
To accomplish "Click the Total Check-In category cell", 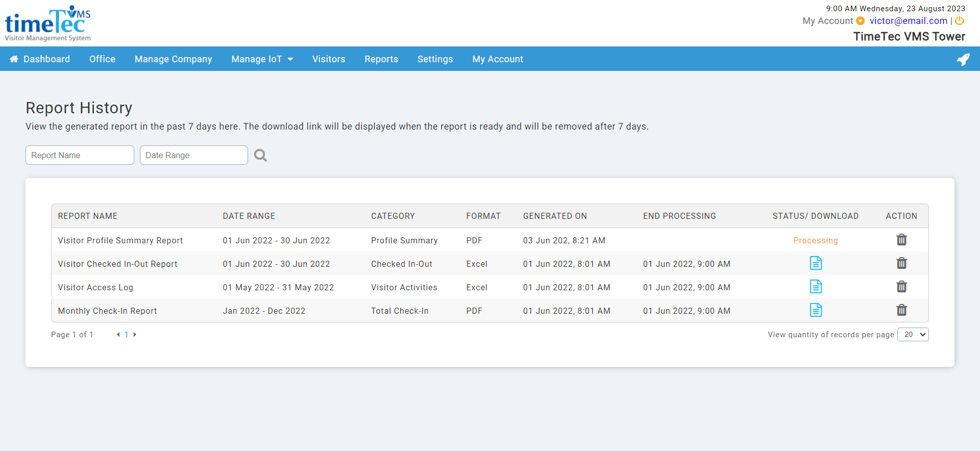I will 400,311.
